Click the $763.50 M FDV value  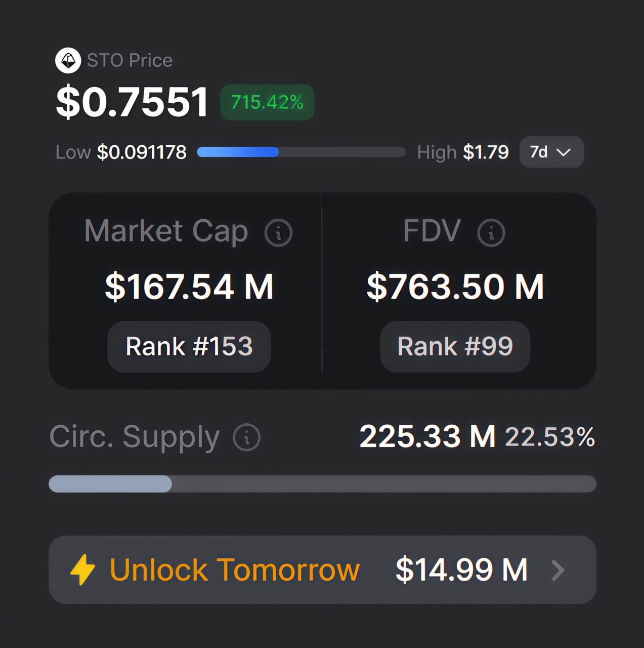click(x=455, y=287)
